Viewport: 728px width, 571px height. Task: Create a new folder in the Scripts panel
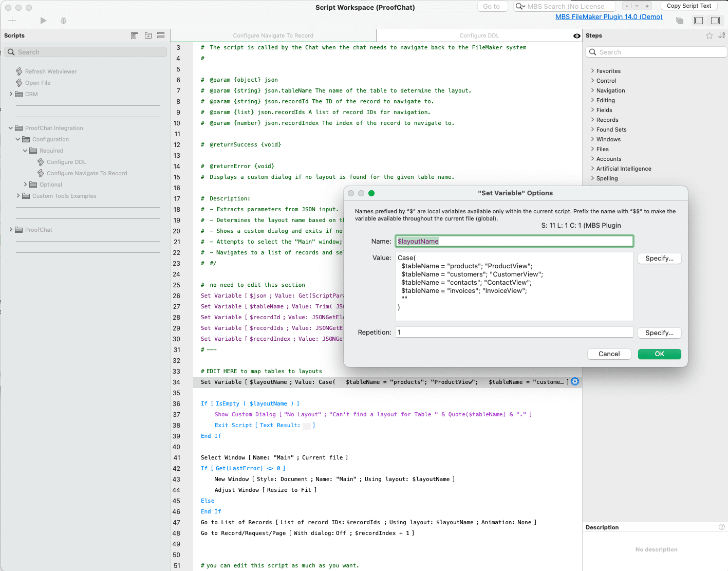click(148, 35)
